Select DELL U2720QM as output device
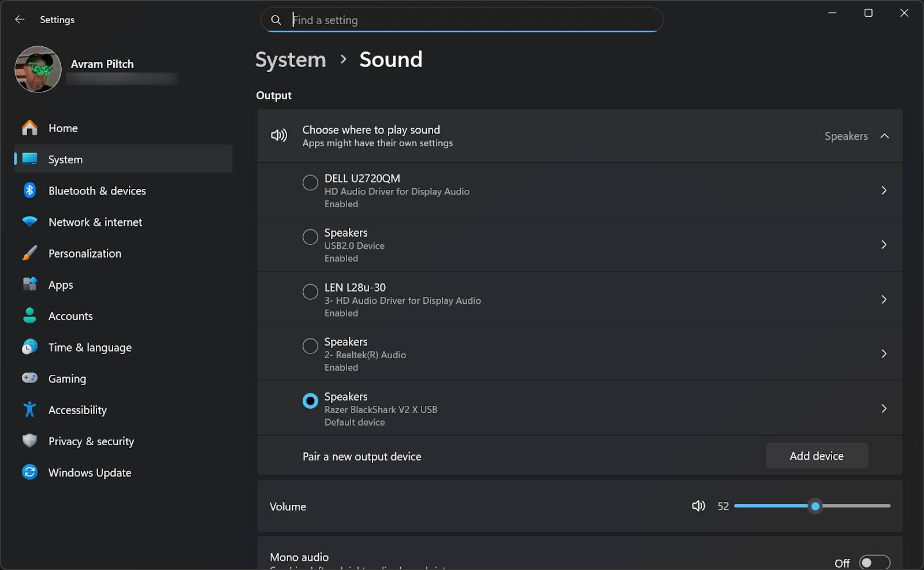 pyautogui.click(x=310, y=182)
